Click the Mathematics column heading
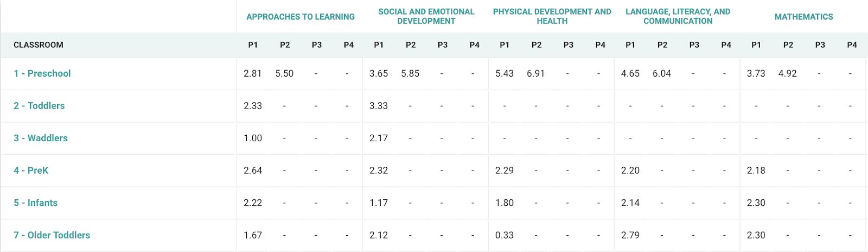The width and height of the screenshot is (868, 252). (x=803, y=17)
